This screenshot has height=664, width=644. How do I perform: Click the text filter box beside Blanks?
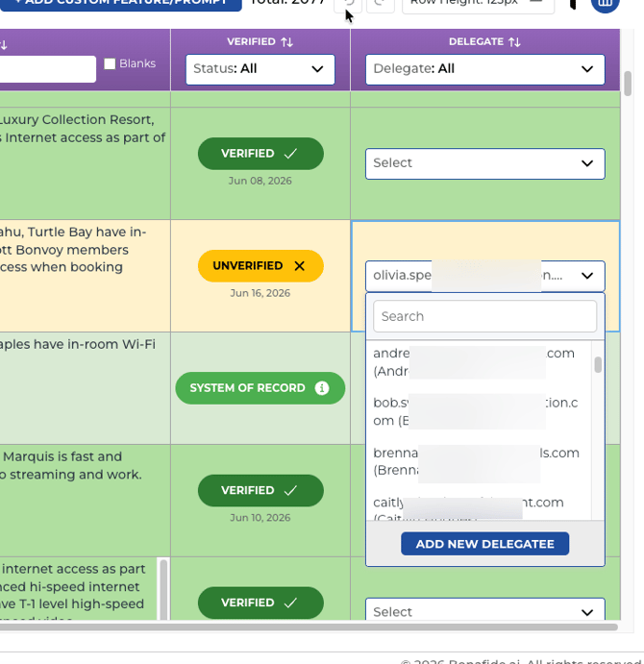click(47, 69)
